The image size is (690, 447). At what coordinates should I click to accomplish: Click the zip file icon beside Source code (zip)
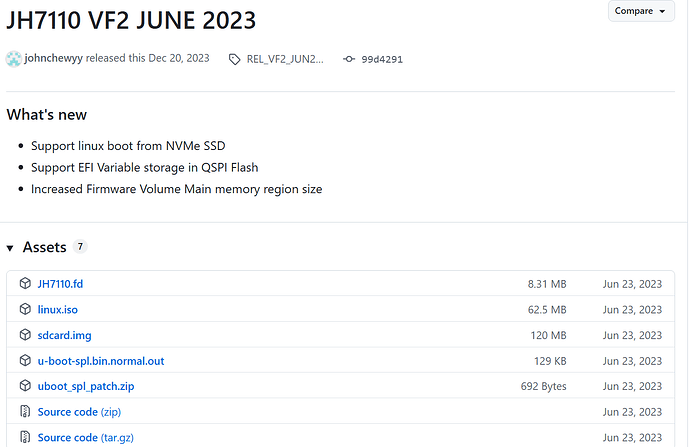26,411
